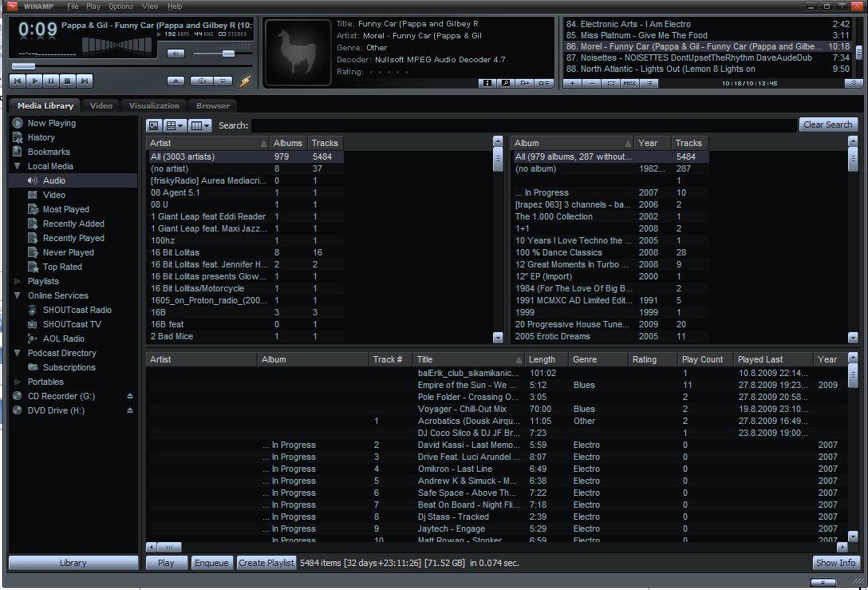
Task: Open the album art view icon near Search
Action: click(153, 125)
